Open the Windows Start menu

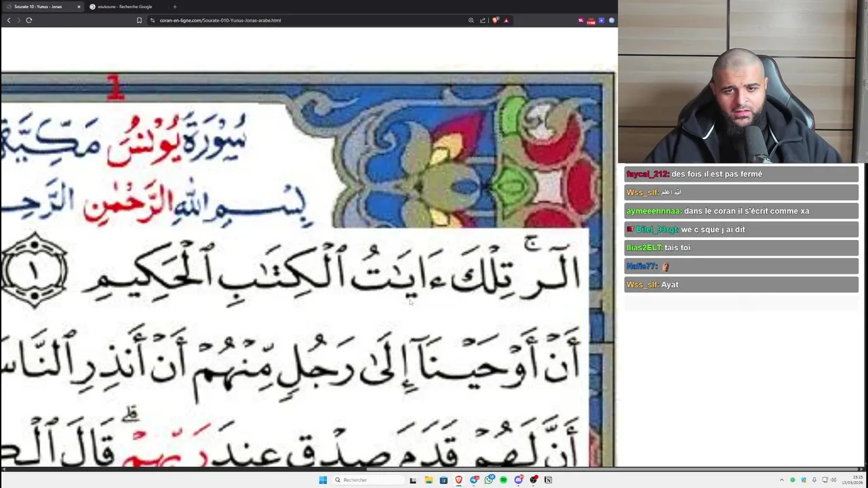click(323, 480)
